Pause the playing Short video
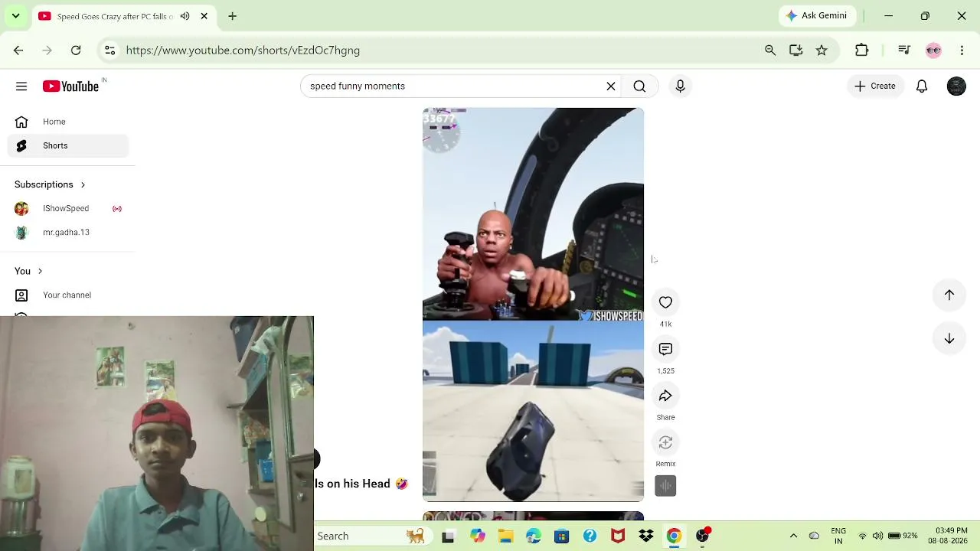The width and height of the screenshot is (980, 551). click(533, 305)
